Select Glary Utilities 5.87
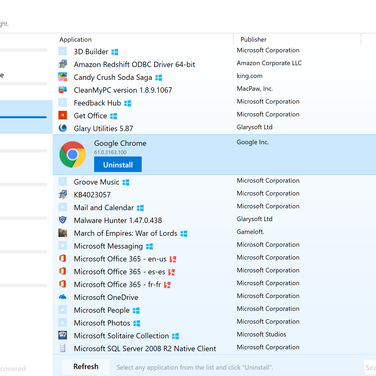 [103, 128]
